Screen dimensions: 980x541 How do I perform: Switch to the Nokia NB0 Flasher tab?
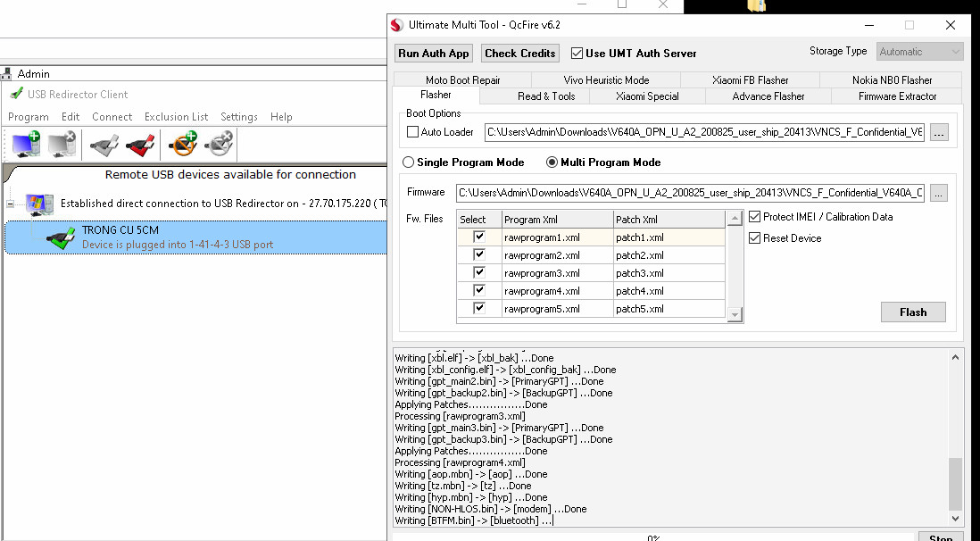coord(892,80)
